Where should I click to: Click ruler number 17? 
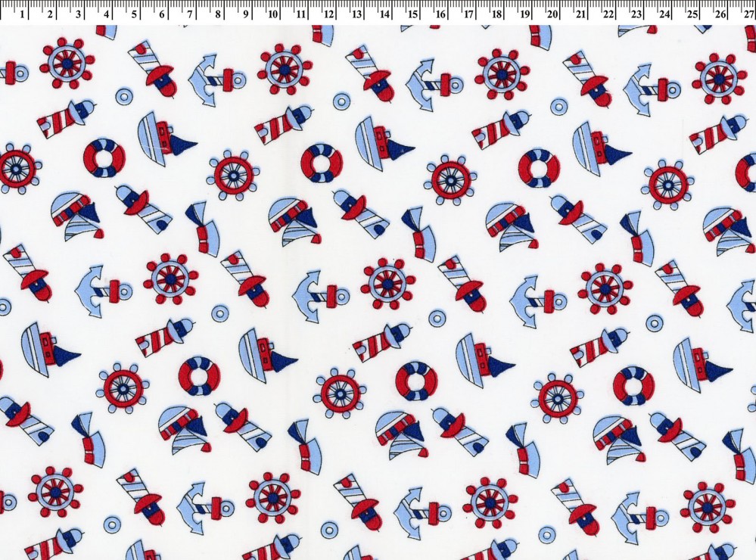(468, 14)
